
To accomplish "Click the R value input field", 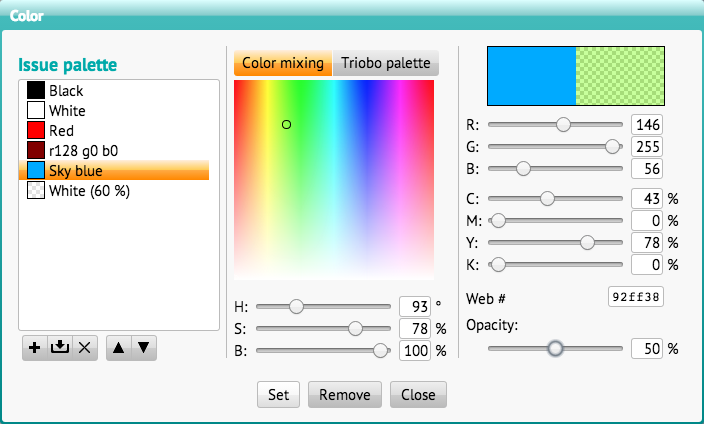I will coord(647,125).
